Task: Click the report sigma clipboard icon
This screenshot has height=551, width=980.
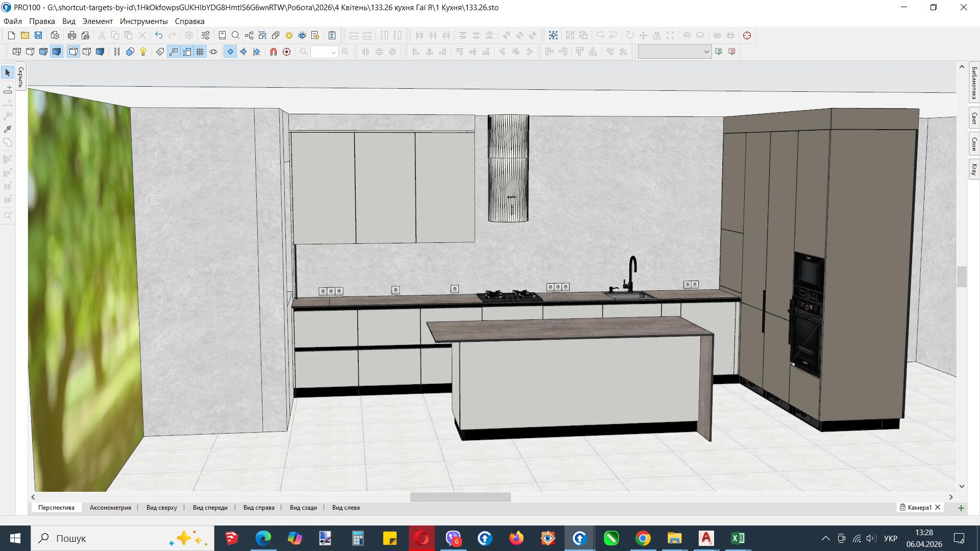Action: tap(332, 35)
